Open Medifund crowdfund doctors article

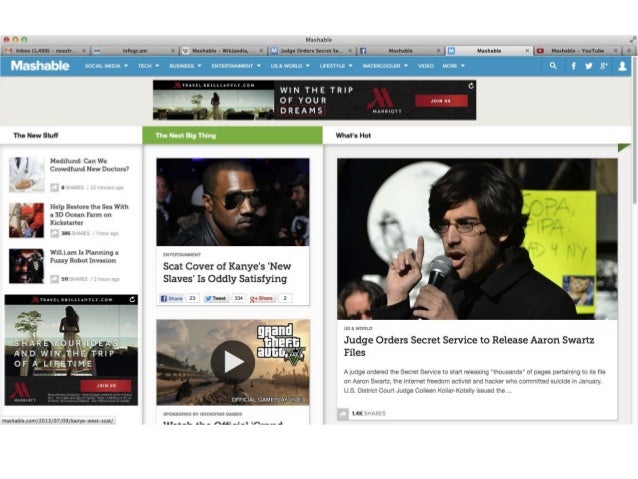point(90,165)
